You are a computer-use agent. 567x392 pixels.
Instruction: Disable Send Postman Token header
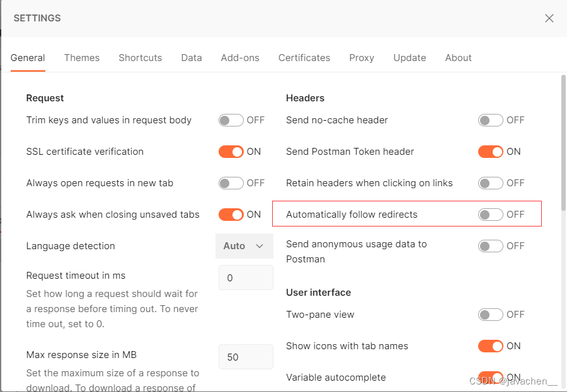(491, 152)
